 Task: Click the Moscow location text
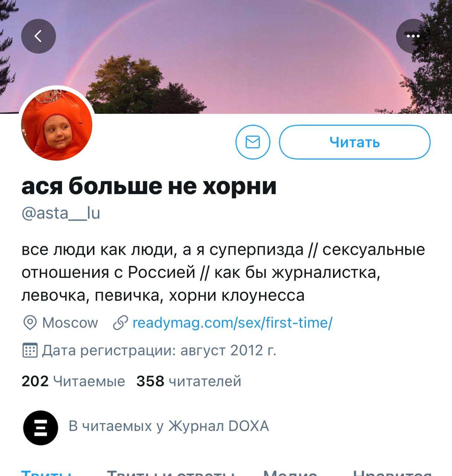click(x=70, y=323)
